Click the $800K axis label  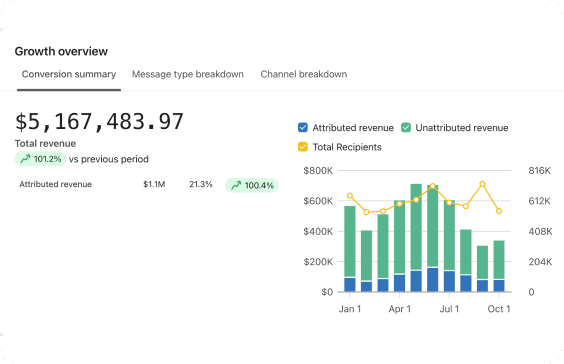(318, 170)
